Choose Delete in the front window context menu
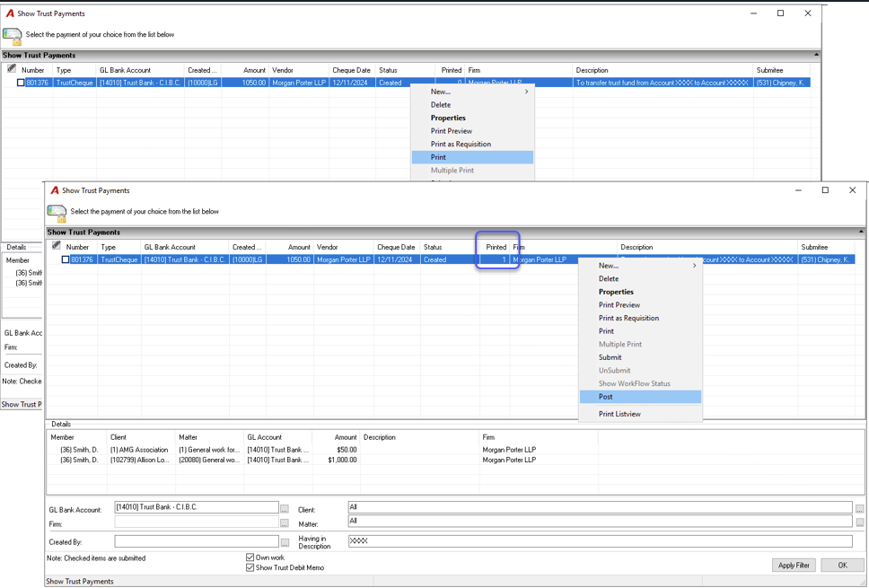This screenshot has width=869, height=588. (640, 279)
